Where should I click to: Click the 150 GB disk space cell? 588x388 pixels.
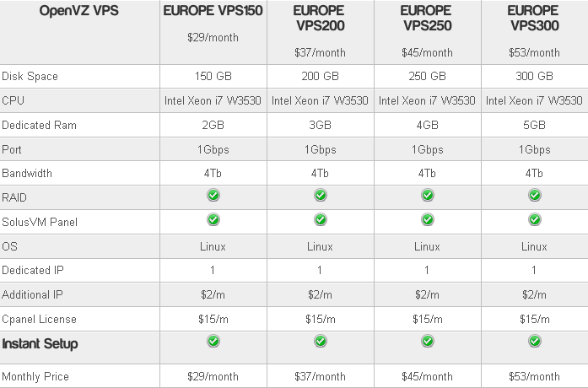pos(213,76)
